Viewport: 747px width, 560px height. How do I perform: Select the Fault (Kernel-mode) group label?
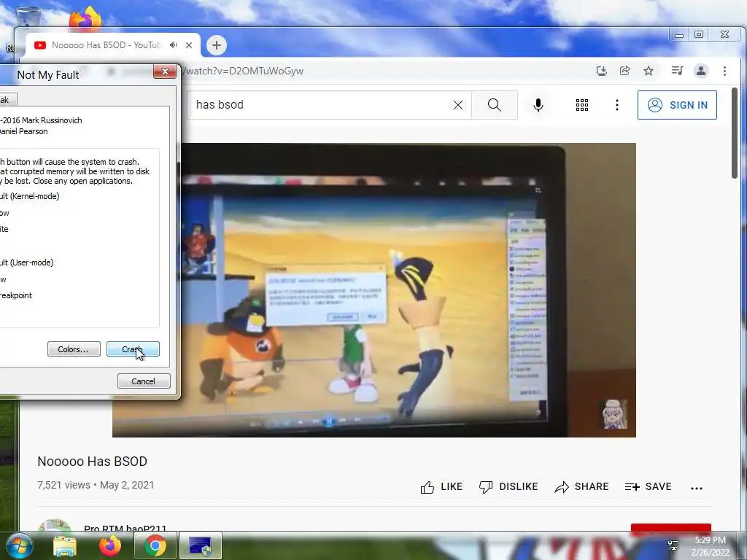coord(29,196)
